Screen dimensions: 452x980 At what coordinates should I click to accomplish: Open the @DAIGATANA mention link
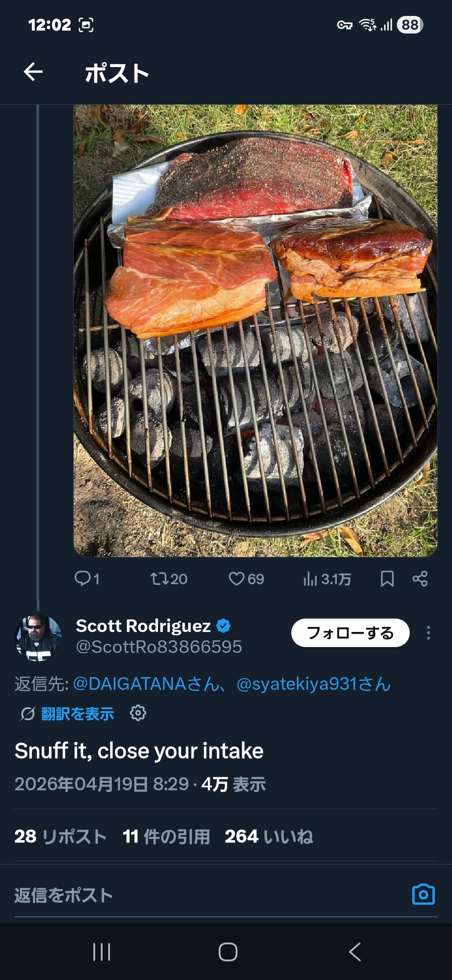[x=146, y=684]
